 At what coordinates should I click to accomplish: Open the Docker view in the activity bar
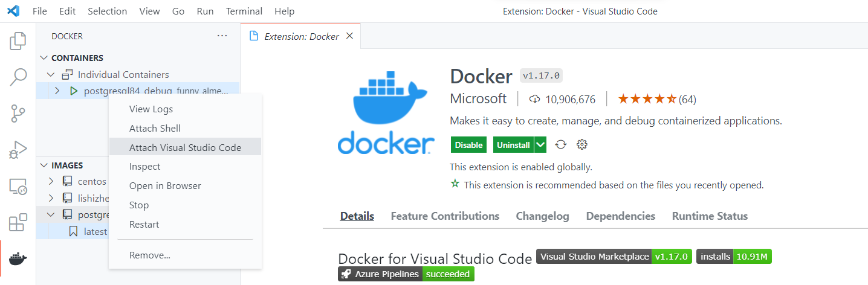(x=18, y=259)
